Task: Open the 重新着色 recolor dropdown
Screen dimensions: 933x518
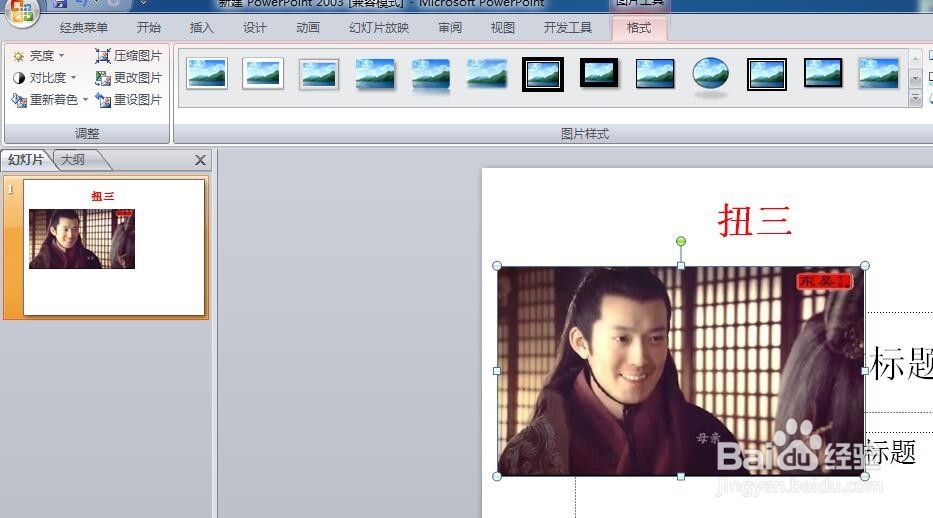Action: 50,100
